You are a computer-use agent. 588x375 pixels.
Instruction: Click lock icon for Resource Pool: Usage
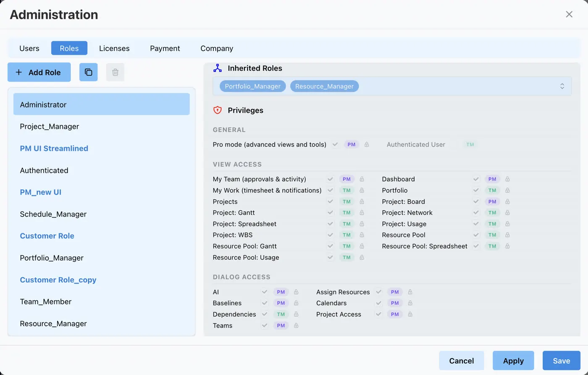tap(362, 258)
